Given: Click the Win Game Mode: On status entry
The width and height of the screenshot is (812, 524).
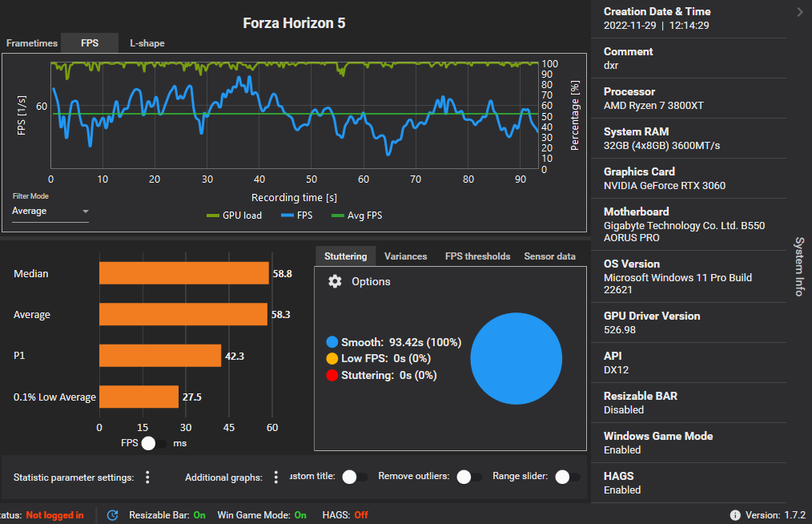Looking at the screenshot, I should click(x=262, y=515).
